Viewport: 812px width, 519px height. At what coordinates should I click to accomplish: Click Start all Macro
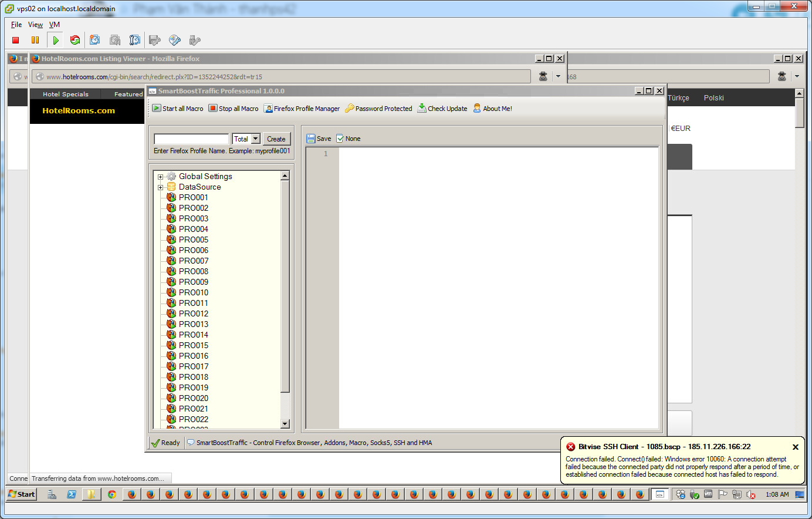[x=178, y=109]
